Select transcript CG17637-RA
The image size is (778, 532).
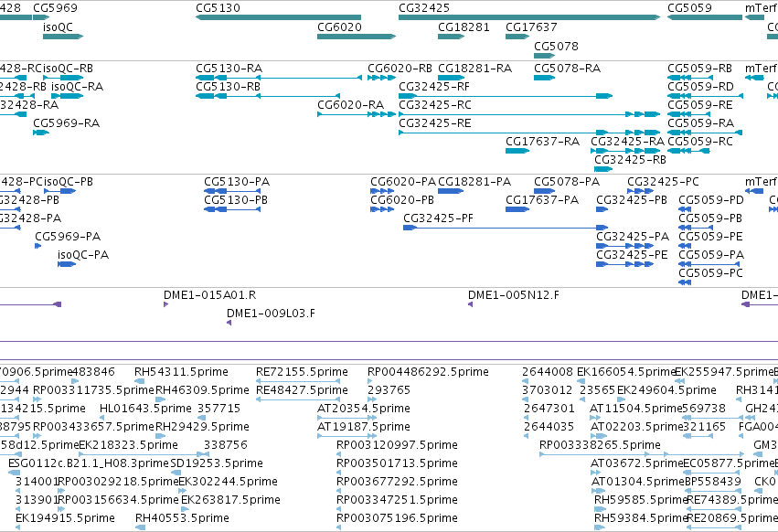[x=517, y=151]
